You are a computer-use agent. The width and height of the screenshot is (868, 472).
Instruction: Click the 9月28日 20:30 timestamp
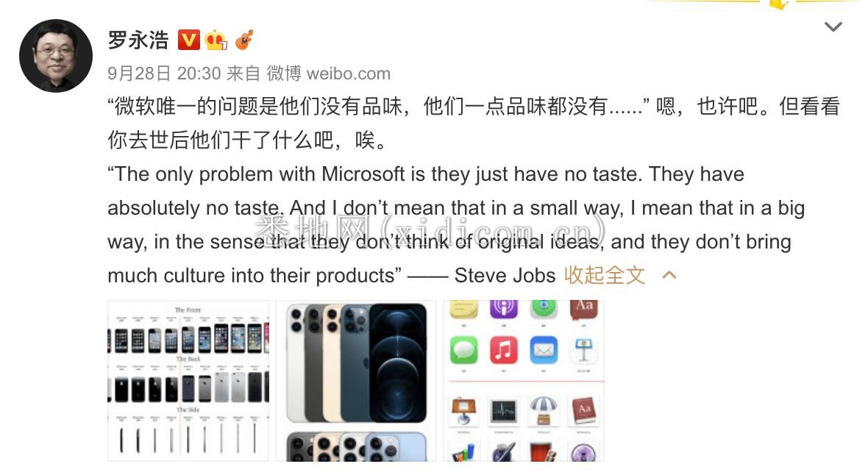[x=165, y=73]
